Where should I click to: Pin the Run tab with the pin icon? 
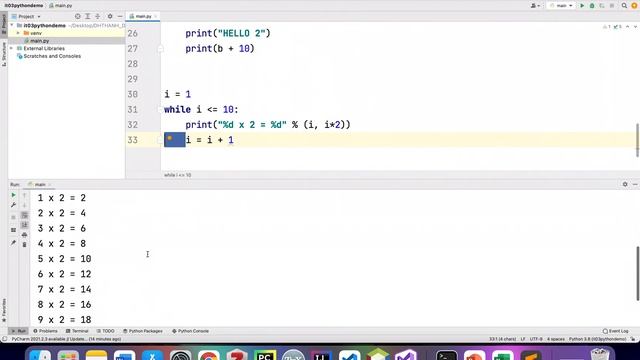pos(13,243)
